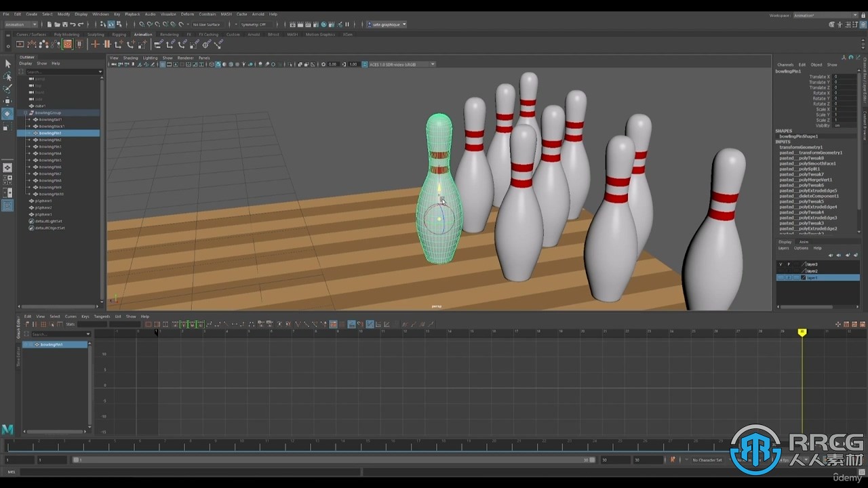Click the Save Scene icon

pyautogui.click(x=64, y=24)
